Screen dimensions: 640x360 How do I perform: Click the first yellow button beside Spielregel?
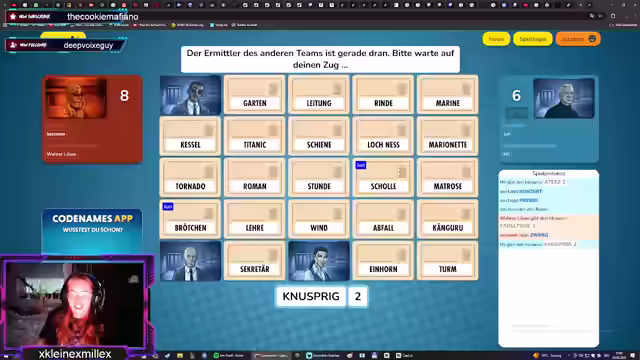(496, 39)
